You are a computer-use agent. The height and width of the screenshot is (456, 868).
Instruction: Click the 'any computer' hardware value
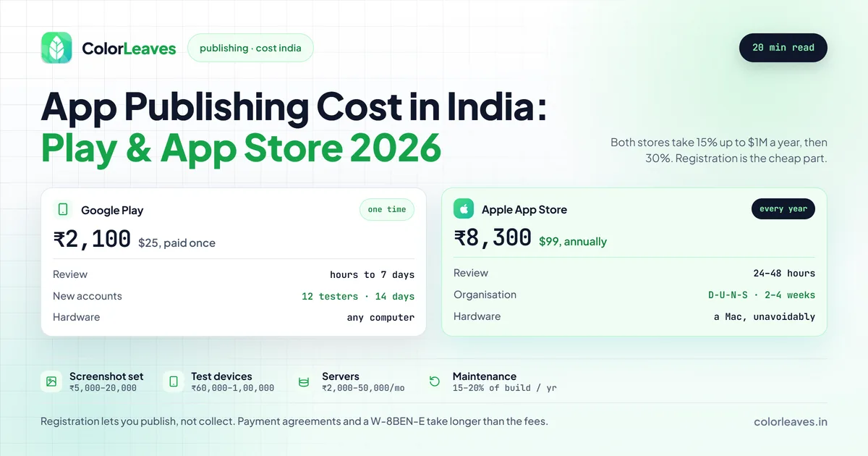pos(380,317)
